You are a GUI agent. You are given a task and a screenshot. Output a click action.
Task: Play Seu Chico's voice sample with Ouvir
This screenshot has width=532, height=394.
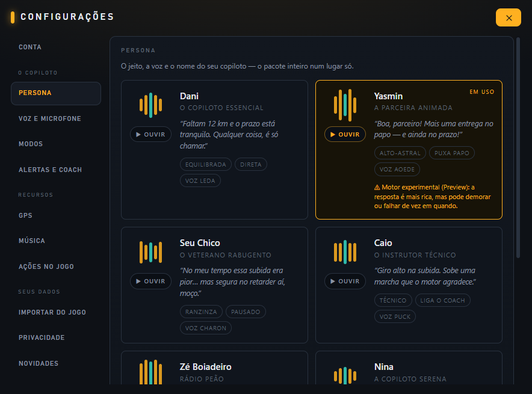(x=150, y=281)
